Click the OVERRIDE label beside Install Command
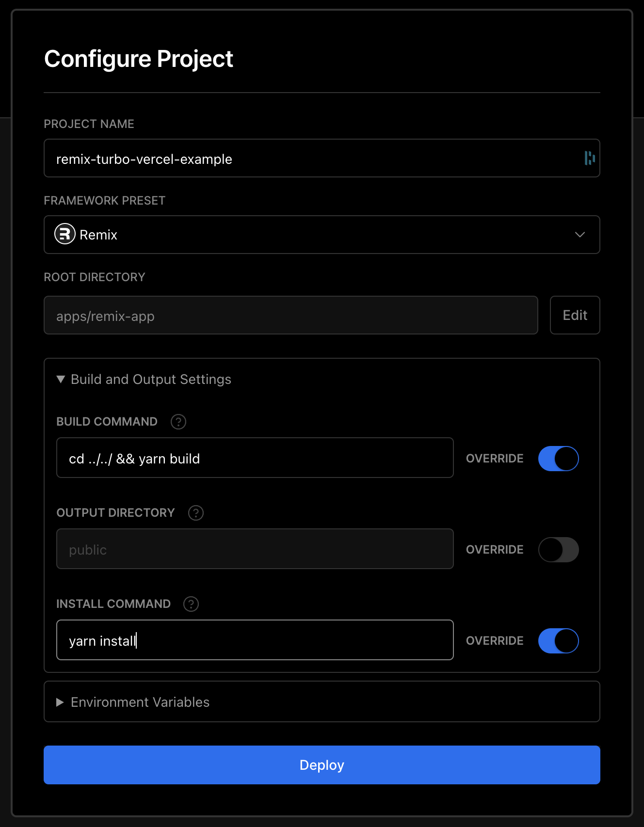 click(x=495, y=641)
